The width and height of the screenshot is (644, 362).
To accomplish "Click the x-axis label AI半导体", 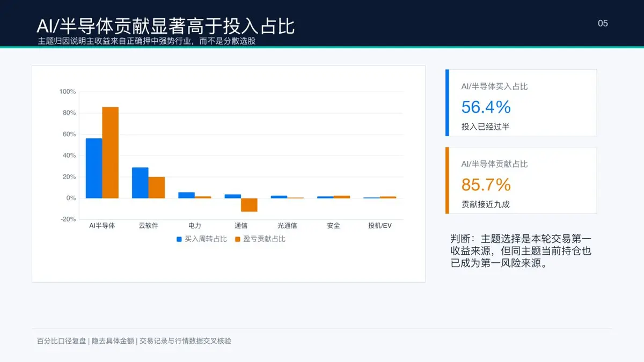I will point(102,226).
